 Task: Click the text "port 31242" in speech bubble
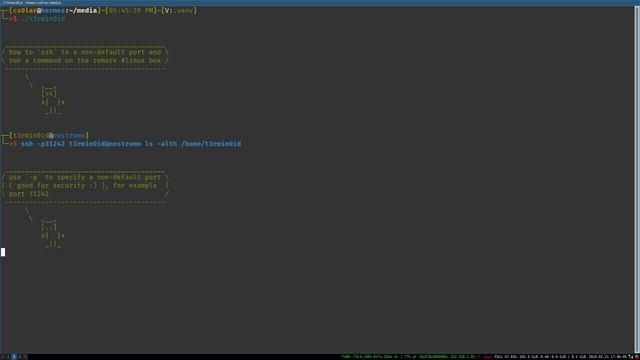click(29, 194)
